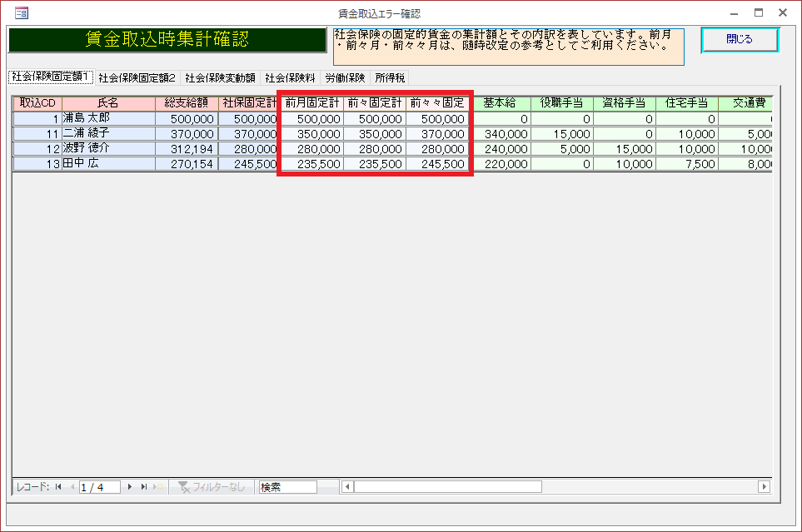Go to first record in navigator
Image resolution: width=802 pixels, height=532 pixels.
[58, 486]
